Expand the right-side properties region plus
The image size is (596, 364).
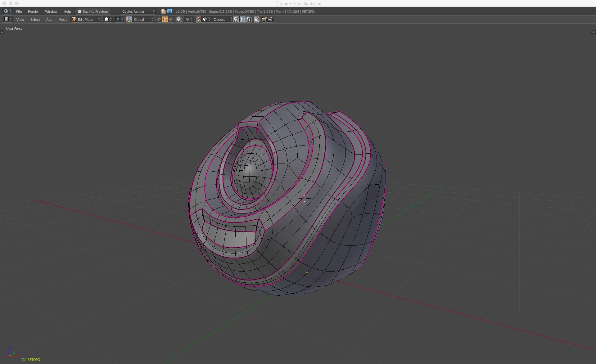(x=593, y=32)
